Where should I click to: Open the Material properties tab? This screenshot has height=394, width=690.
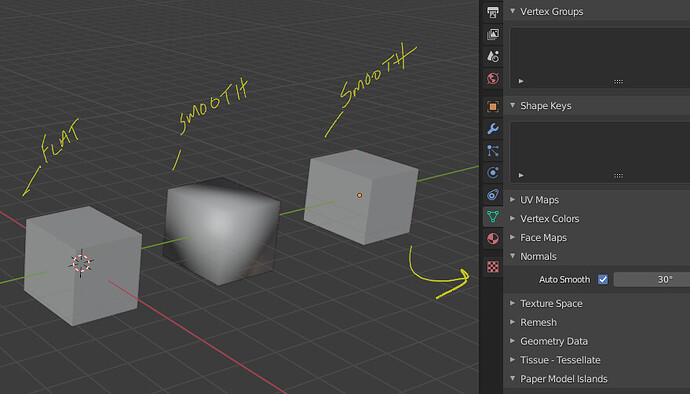[493, 239]
